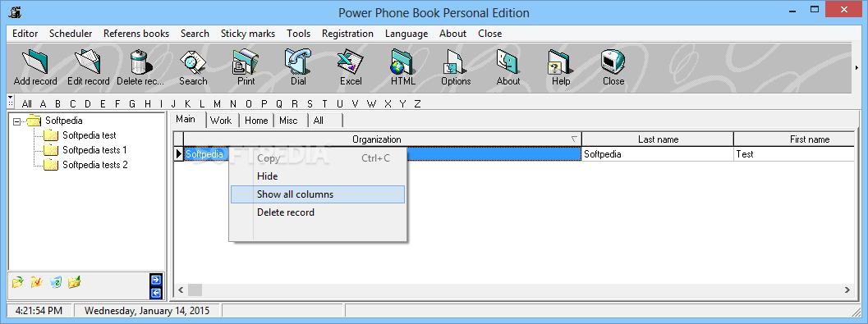Image resolution: width=868 pixels, height=324 pixels.
Task: Select the Softpedia tests 1 folder
Action: [x=94, y=150]
